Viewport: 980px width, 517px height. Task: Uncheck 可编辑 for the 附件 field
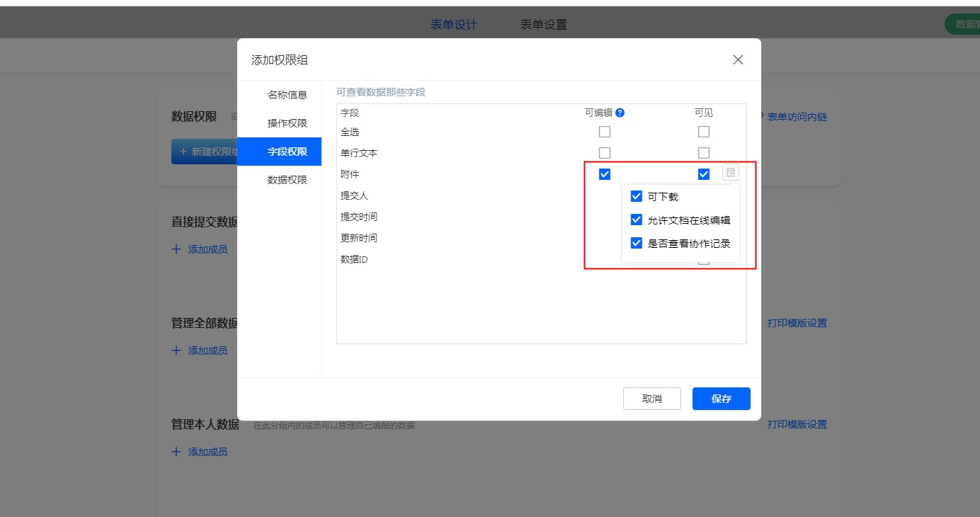tap(605, 174)
